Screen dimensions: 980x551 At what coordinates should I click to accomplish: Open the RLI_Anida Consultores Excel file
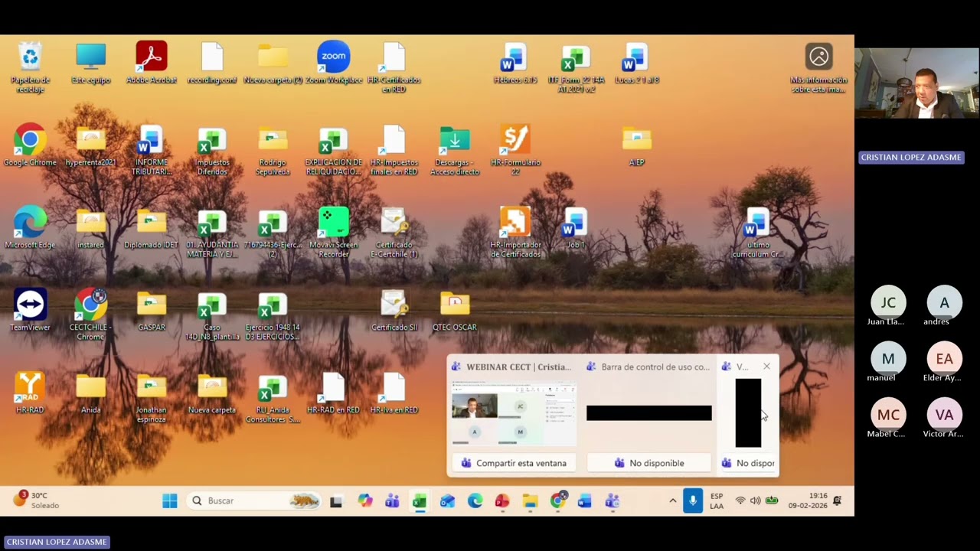(273, 397)
